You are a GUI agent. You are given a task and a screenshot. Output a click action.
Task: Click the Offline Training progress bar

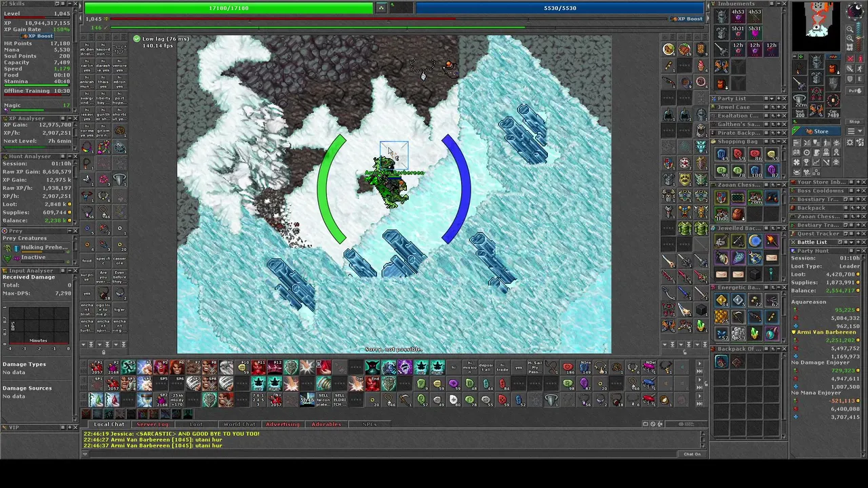[37, 96]
